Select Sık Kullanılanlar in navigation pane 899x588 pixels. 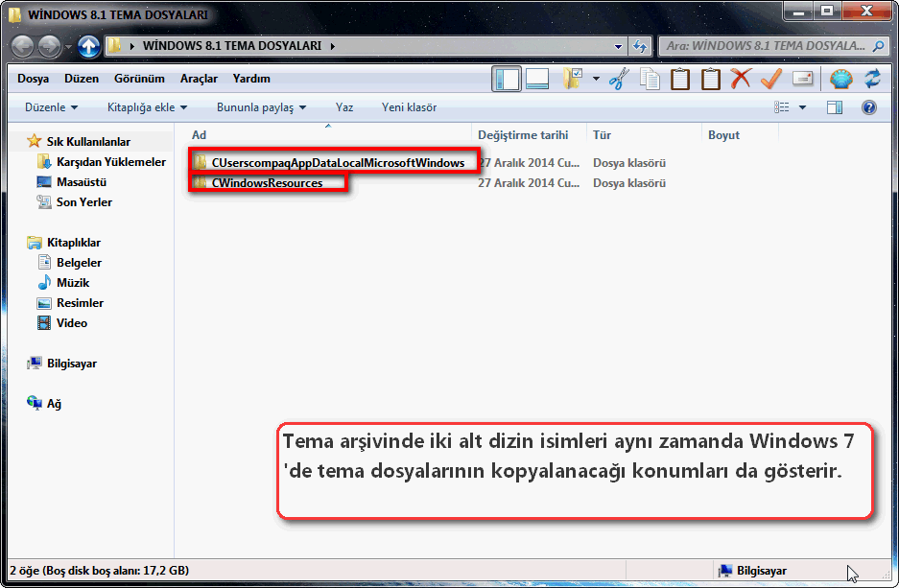[x=88, y=142]
